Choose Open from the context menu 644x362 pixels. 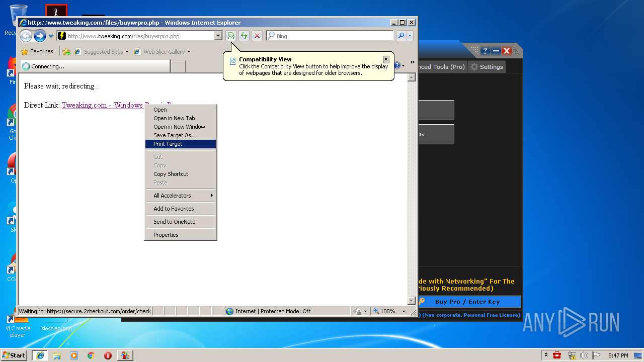click(181, 110)
